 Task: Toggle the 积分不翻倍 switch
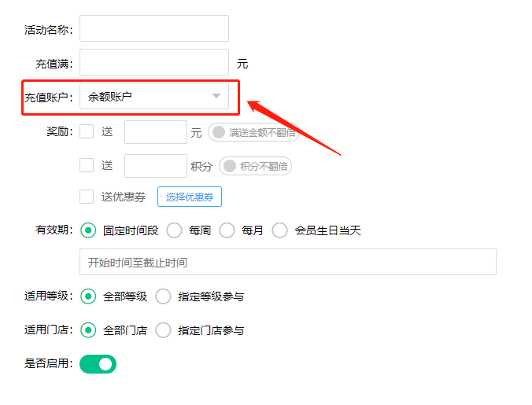pyautogui.click(x=256, y=166)
